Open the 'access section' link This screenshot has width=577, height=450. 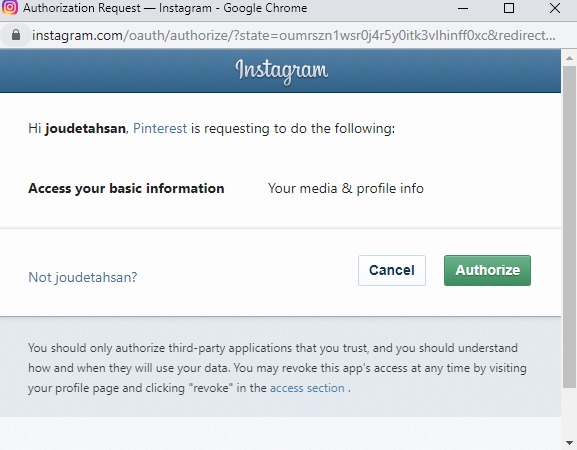point(307,388)
